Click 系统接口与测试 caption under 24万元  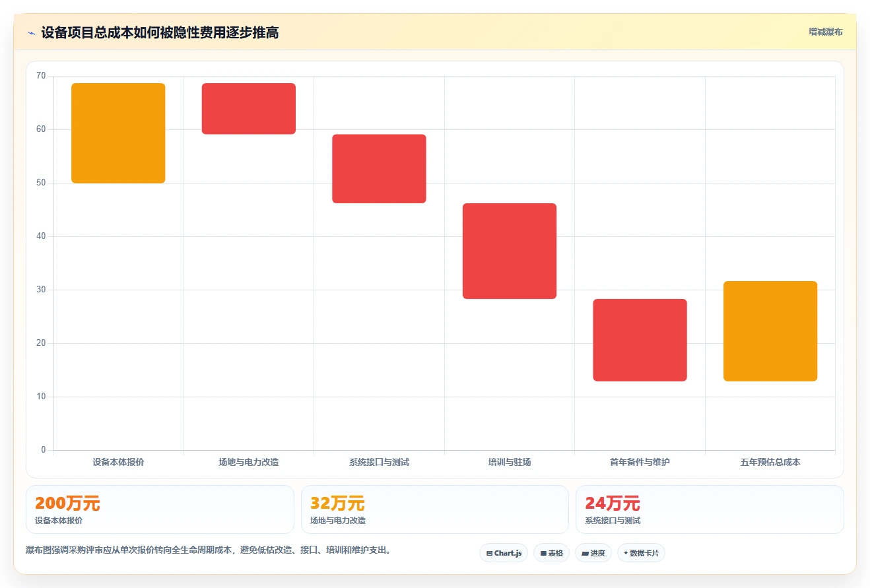tap(613, 521)
